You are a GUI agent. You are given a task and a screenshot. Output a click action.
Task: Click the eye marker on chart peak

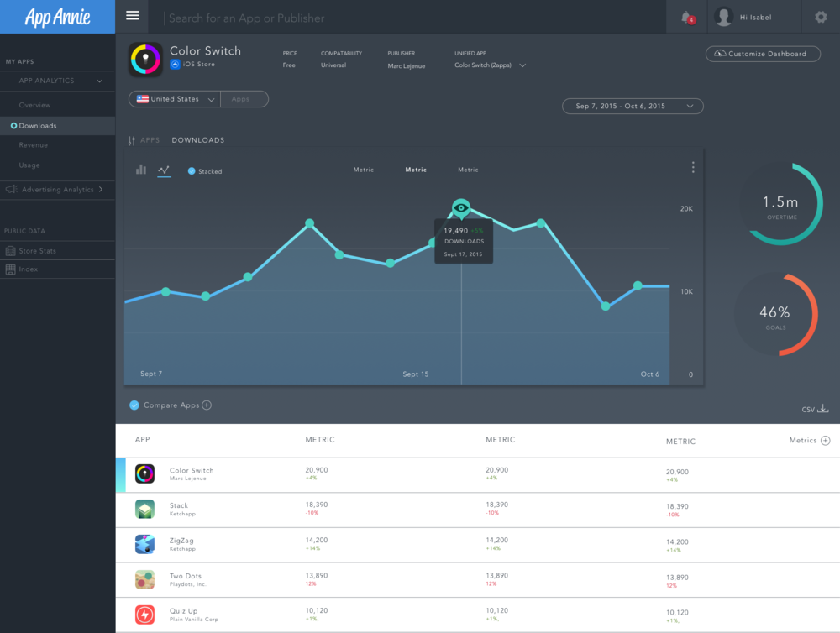pyautogui.click(x=461, y=208)
